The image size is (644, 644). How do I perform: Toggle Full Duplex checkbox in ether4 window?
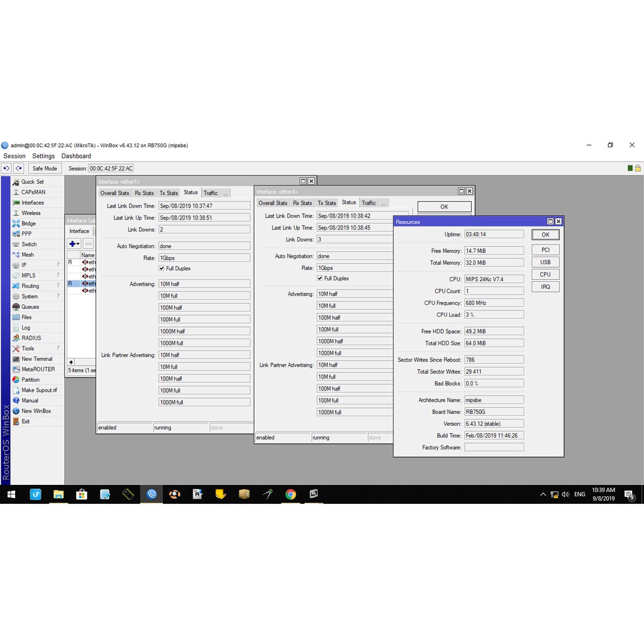(x=320, y=279)
